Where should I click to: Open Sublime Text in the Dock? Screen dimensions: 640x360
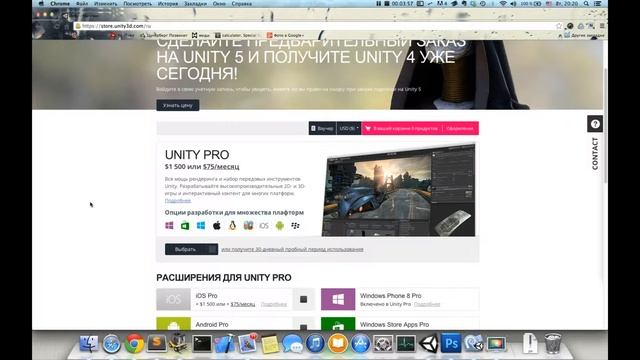tap(156, 344)
